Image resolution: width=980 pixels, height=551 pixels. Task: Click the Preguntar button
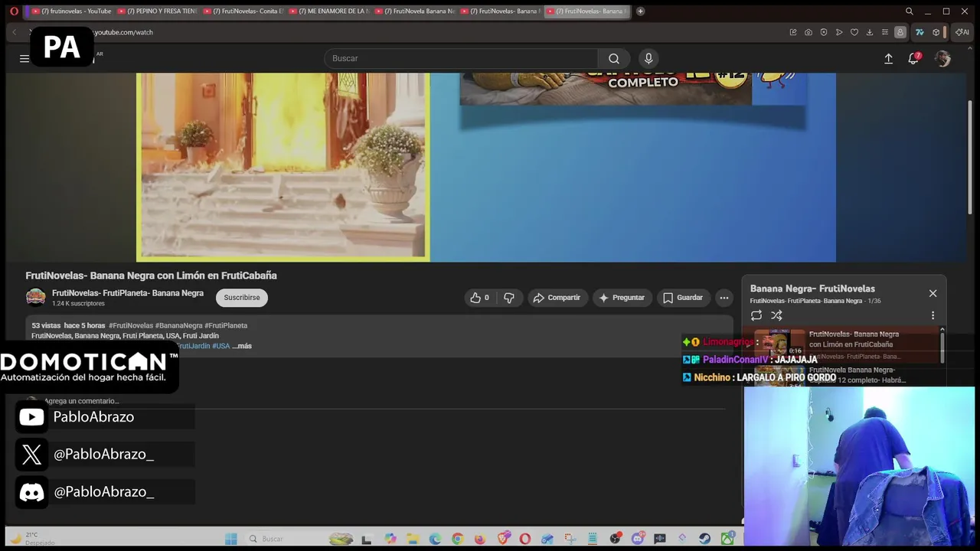coord(622,298)
